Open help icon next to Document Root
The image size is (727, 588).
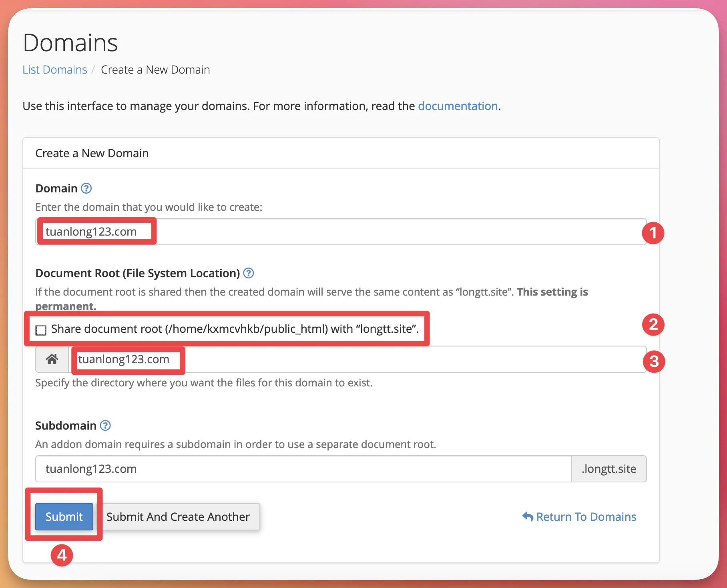coord(249,273)
